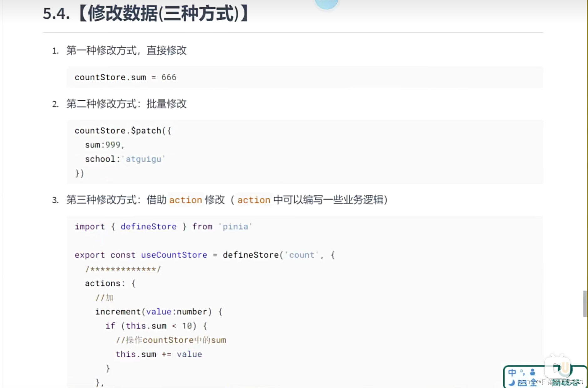The height and width of the screenshot is (388, 588).
Task: Click the vertical scrollbar thumb
Action: coord(585,304)
